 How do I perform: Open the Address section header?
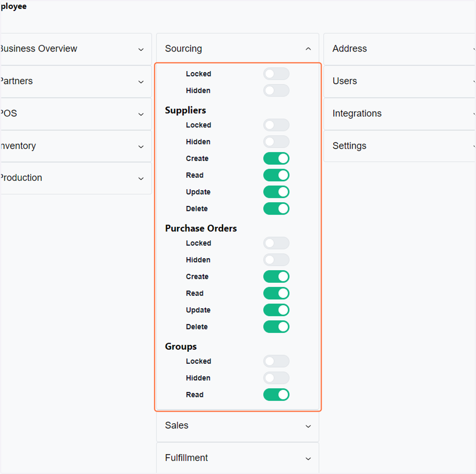click(x=400, y=49)
